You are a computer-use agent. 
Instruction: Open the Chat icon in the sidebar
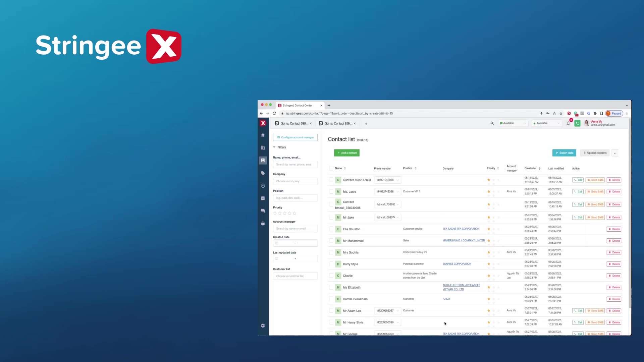click(x=263, y=210)
